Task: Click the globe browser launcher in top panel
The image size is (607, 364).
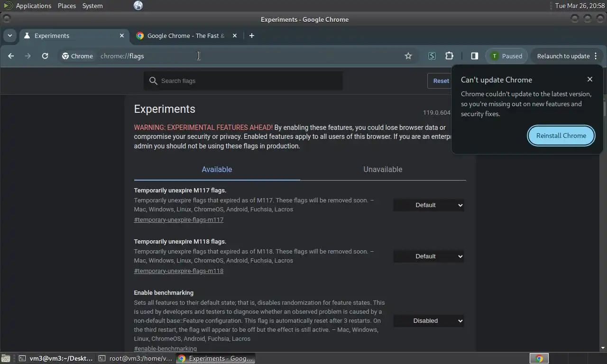Action: tap(138, 6)
